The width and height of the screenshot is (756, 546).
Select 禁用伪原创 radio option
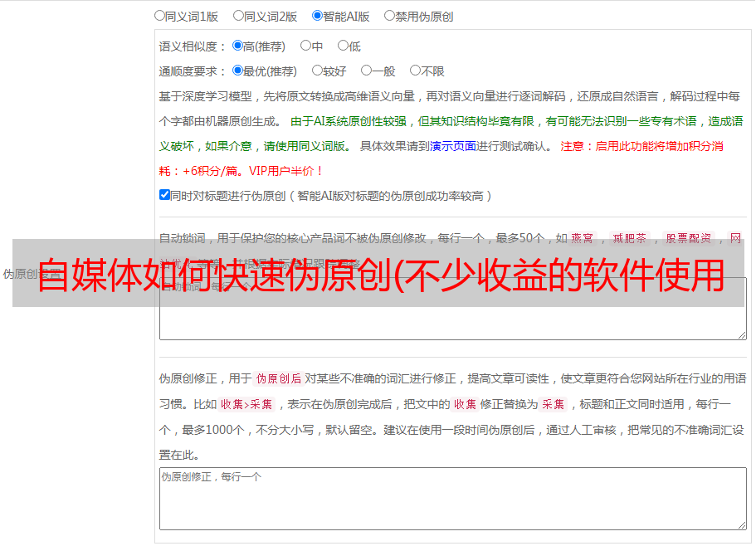point(389,16)
